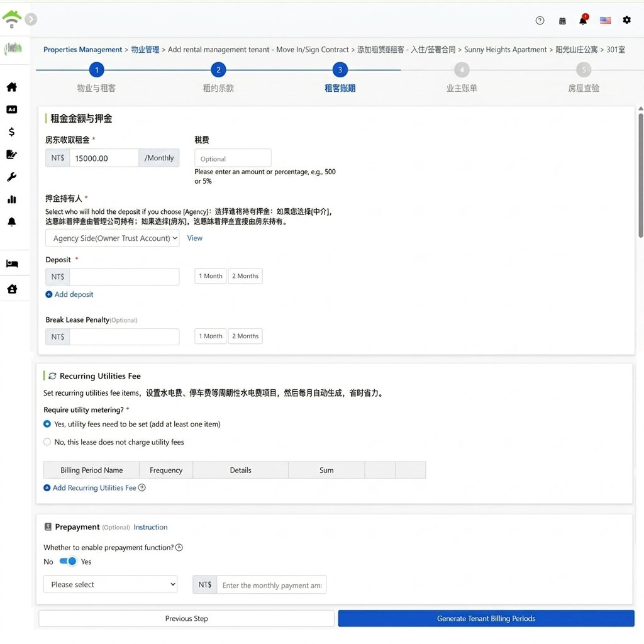Open the help question mark icon

pos(540,21)
